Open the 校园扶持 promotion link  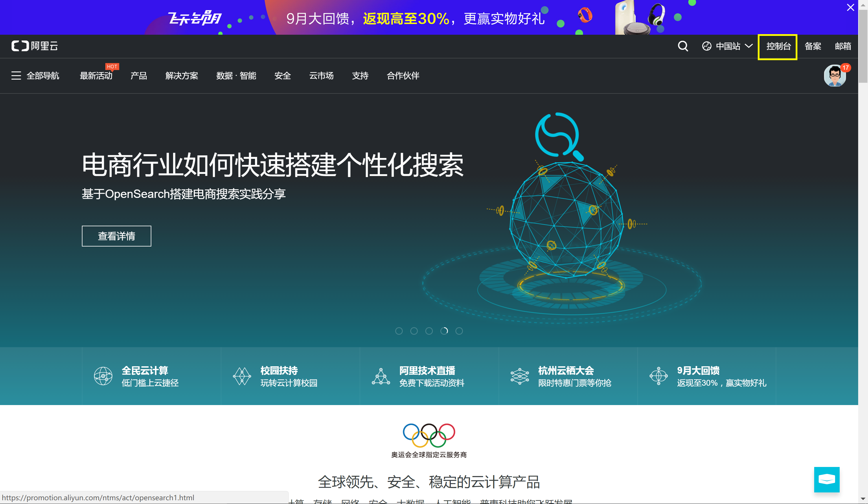tap(290, 376)
